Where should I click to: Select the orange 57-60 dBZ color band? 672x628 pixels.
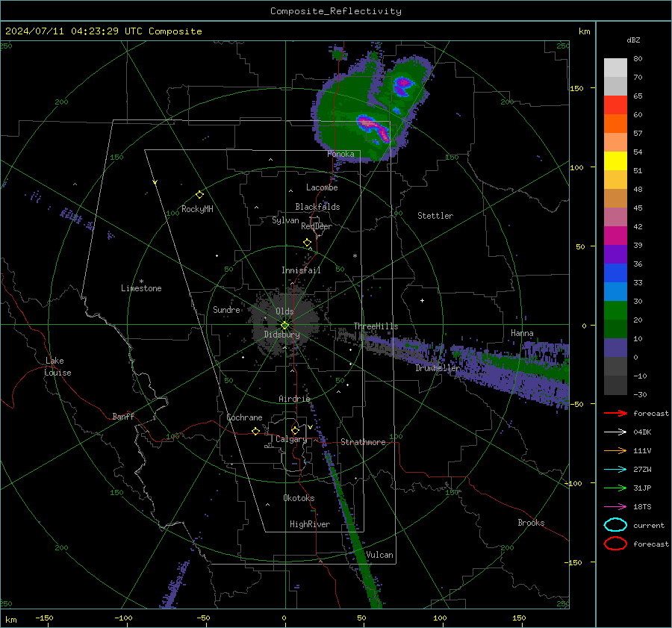[x=615, y=124]
